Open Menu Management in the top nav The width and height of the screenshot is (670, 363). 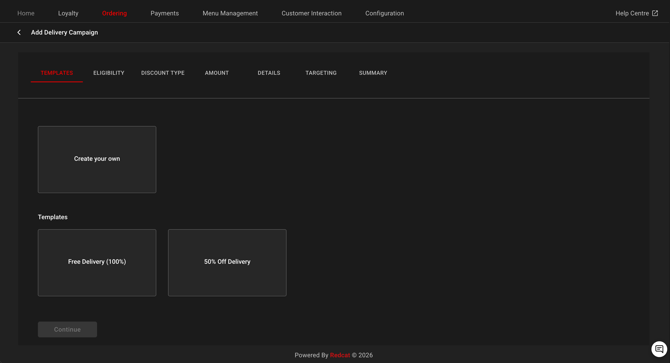pyautogui.click(x=230, y=13)
